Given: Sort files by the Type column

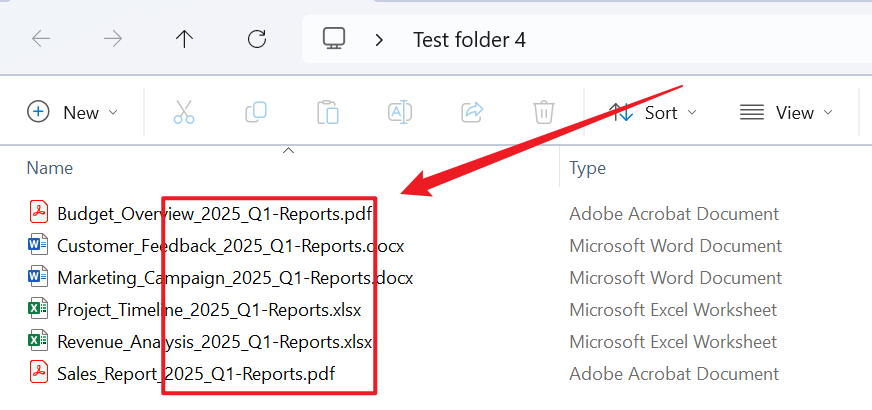Looking at the screenshot, I should [x=588, y=168].
